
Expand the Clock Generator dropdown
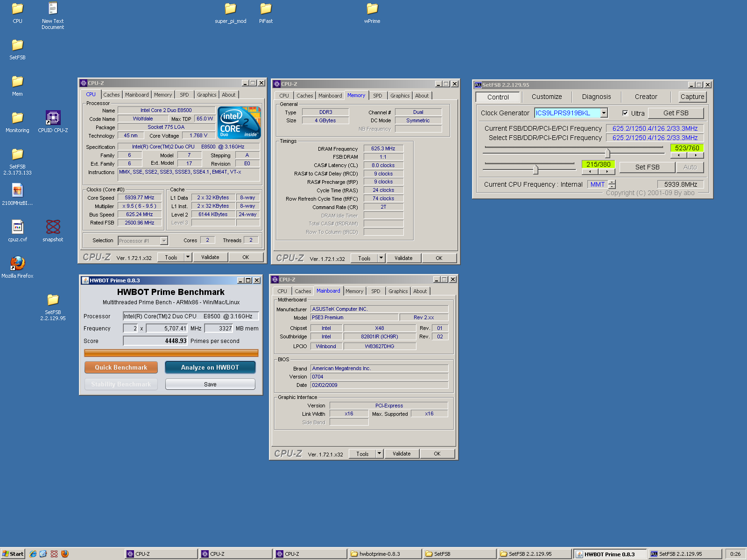point(604,113)
